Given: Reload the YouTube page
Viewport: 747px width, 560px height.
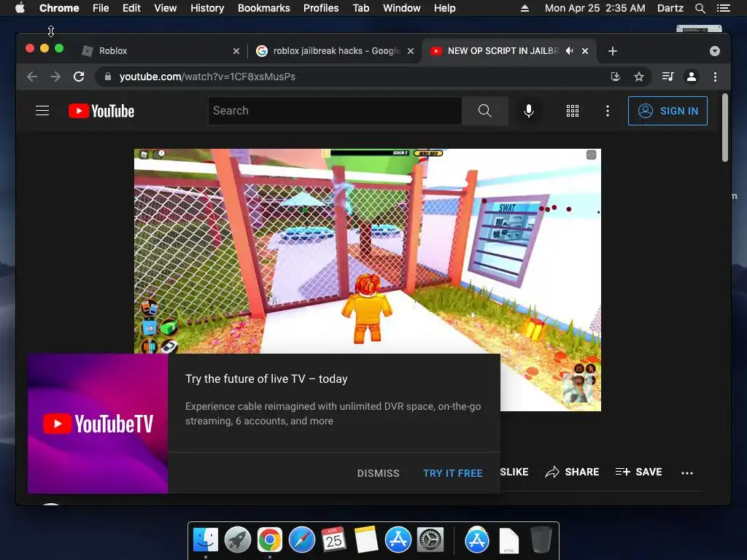Looking at the screenshot, I should pyautogui.click(x=79, y=77).
